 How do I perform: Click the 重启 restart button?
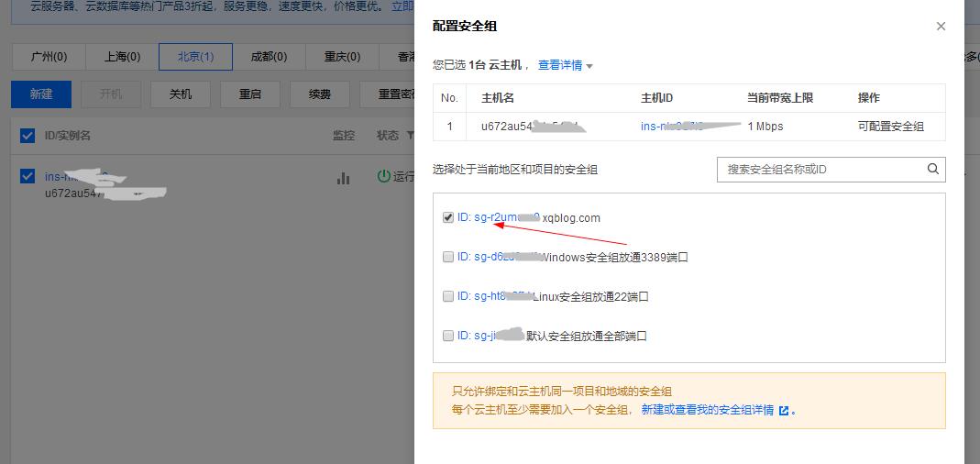click(x=249, y=94)
